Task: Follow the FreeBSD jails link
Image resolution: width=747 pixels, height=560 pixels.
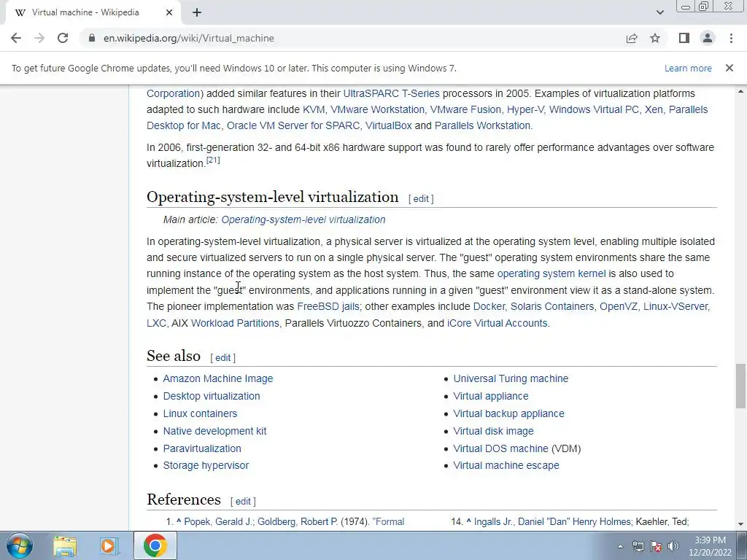Action: 328,306
